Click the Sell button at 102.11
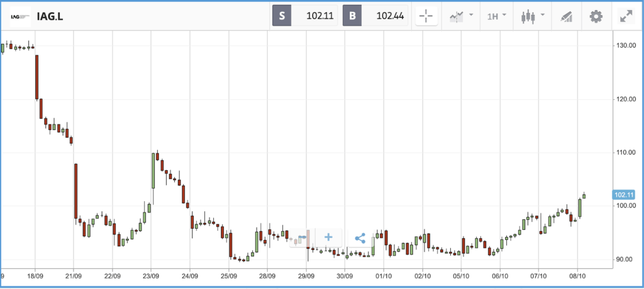 (x=305, y=16)
